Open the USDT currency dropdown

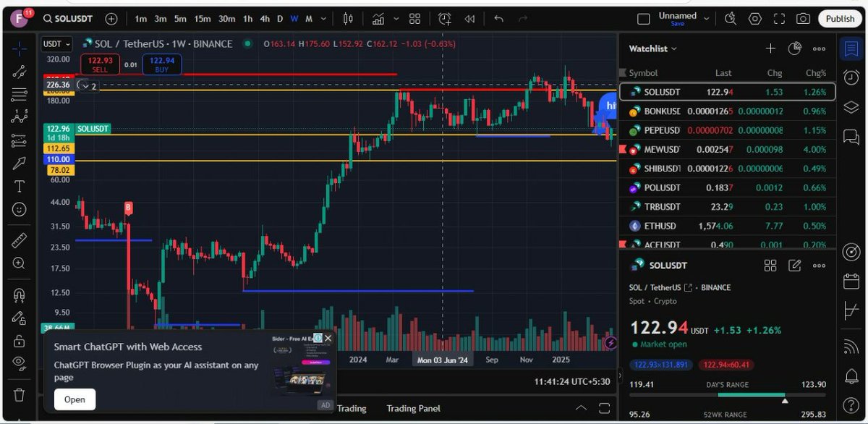click(x=56, y=44)
